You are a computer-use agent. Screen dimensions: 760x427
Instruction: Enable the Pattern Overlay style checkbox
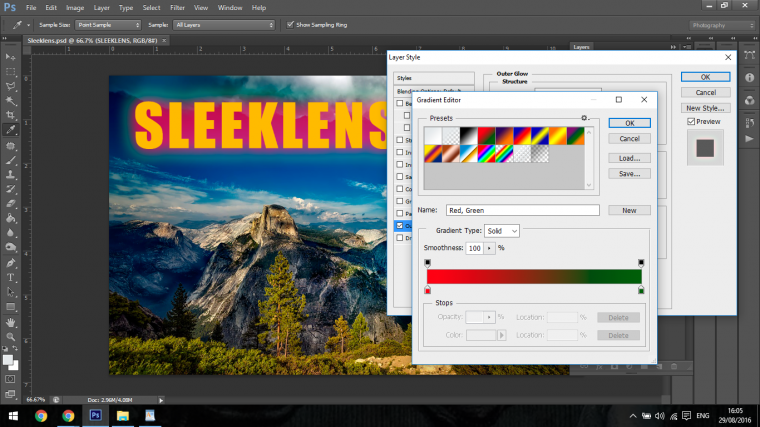[x=399, y=213]
